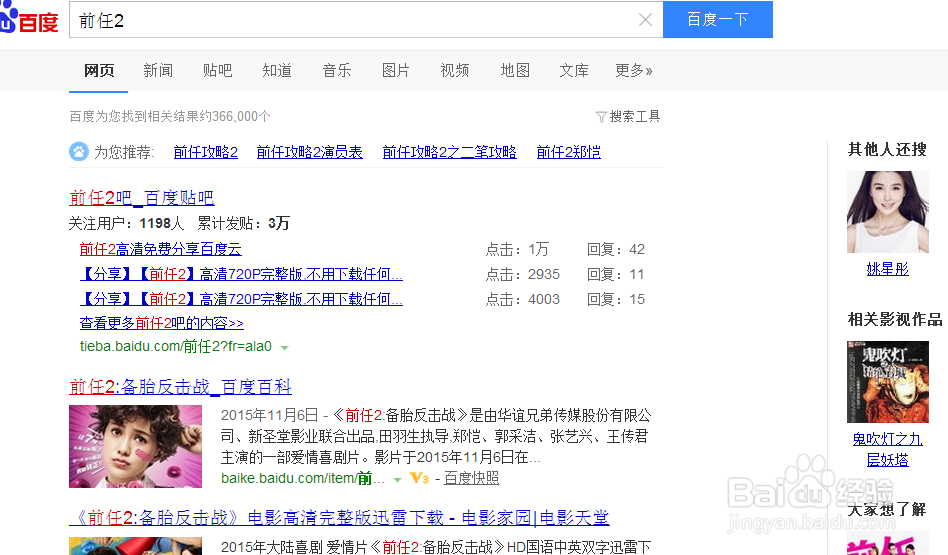948x555 pixels.
Task: Open recommended search 前任2郑恺
Action: coord(568,152)
